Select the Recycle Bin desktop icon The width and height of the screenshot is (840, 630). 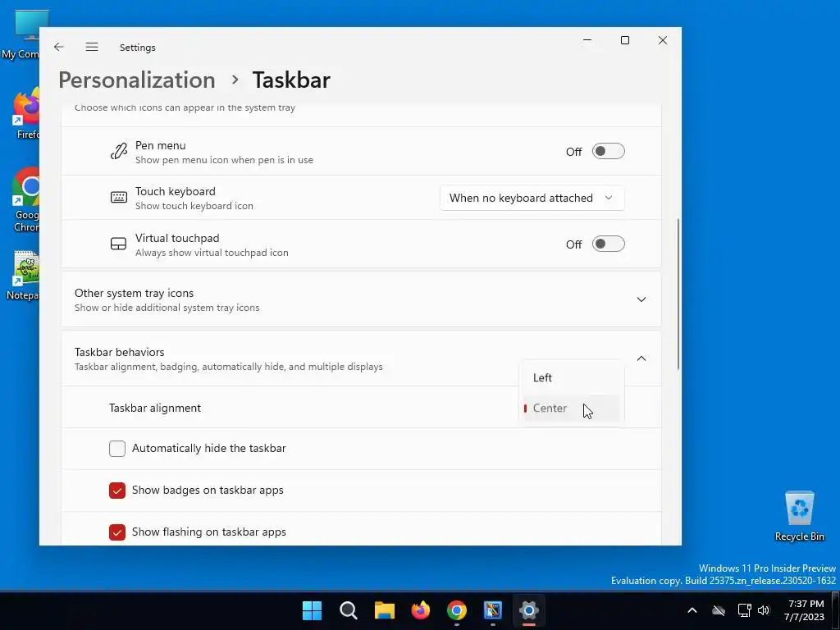point(799,516)
